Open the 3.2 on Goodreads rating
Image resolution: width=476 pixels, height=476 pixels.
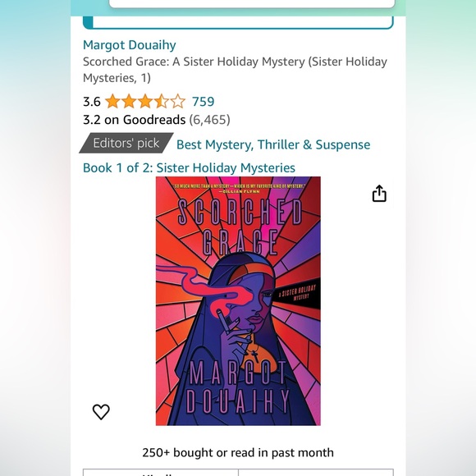click(156, 120)
